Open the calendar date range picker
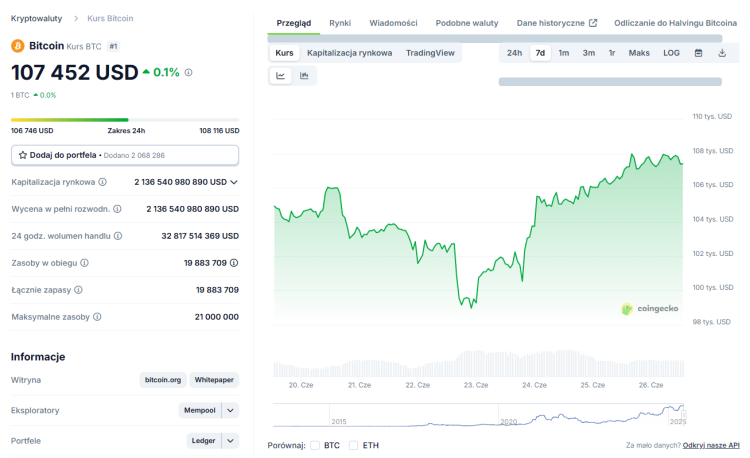The width and height of the screenshot is (750, 458). point(699,53)
